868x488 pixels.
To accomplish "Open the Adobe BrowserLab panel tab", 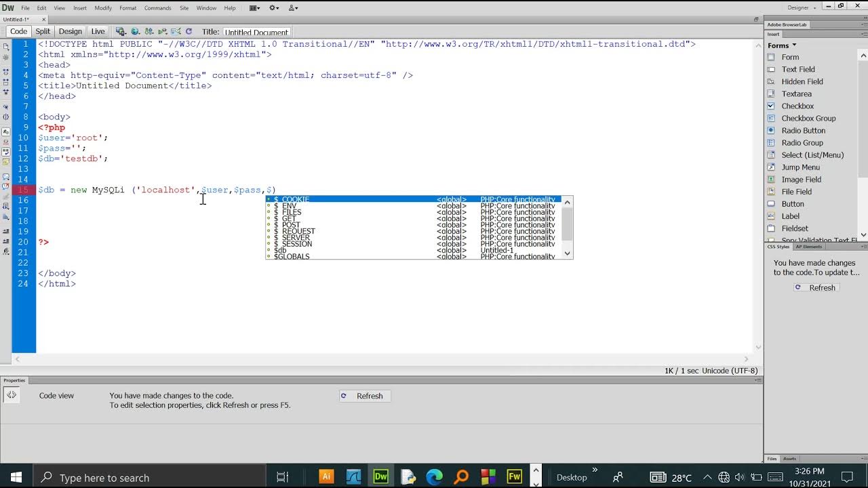I will point(787,24).
